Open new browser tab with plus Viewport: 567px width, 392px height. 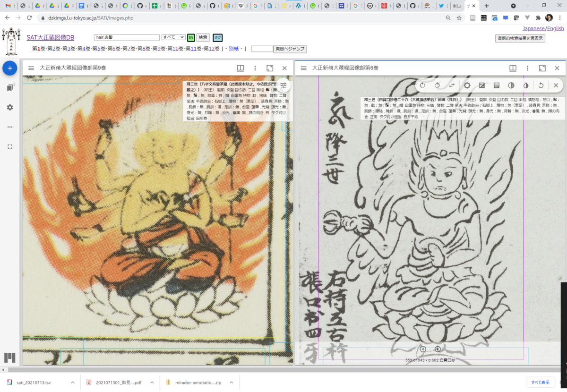click(x=487, y=6)
